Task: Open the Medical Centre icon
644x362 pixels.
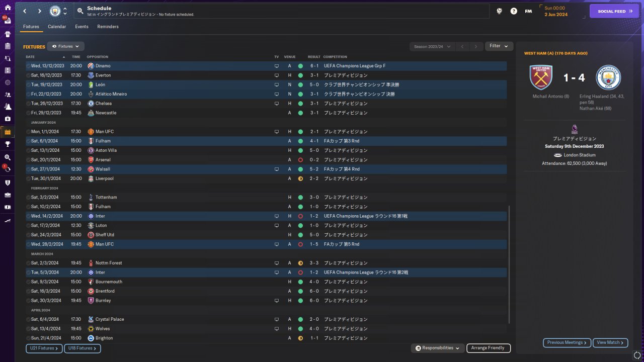Action: pos(8,119)
